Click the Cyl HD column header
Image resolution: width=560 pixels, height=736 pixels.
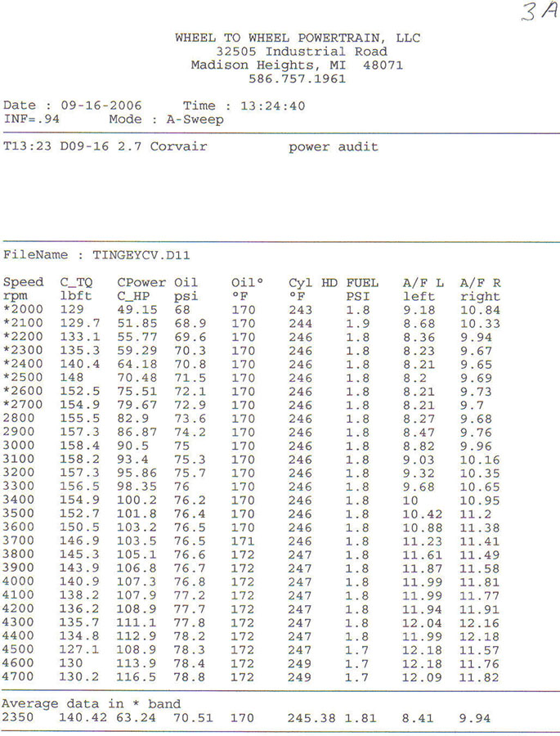(x=312, y=283)
